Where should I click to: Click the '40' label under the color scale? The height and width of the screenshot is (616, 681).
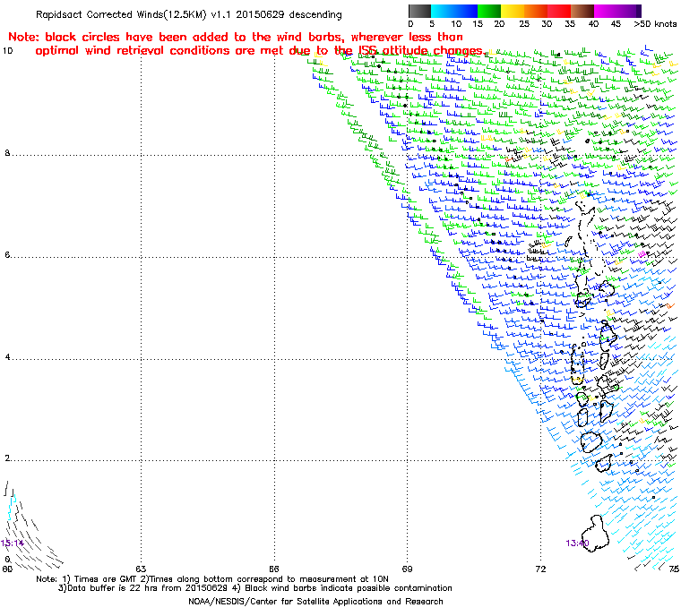593,24
